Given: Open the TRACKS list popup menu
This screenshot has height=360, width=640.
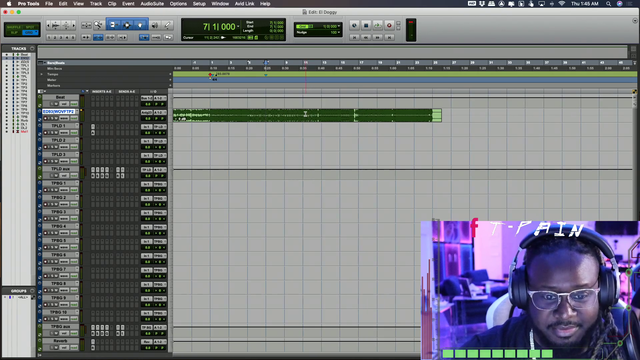Looking at the screenshot, I should pyautogui.click(x=32, y=49).
